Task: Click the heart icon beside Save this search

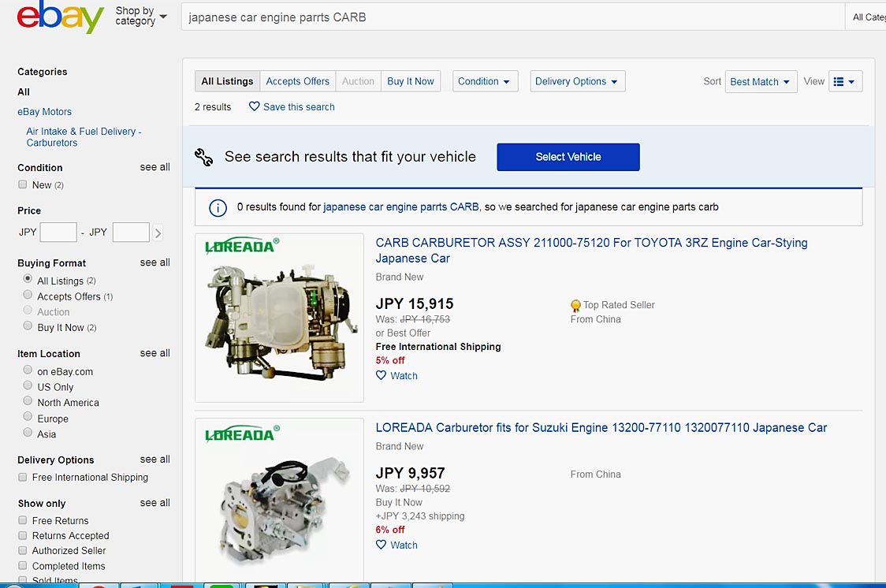Action: click(x=254, y=106)
